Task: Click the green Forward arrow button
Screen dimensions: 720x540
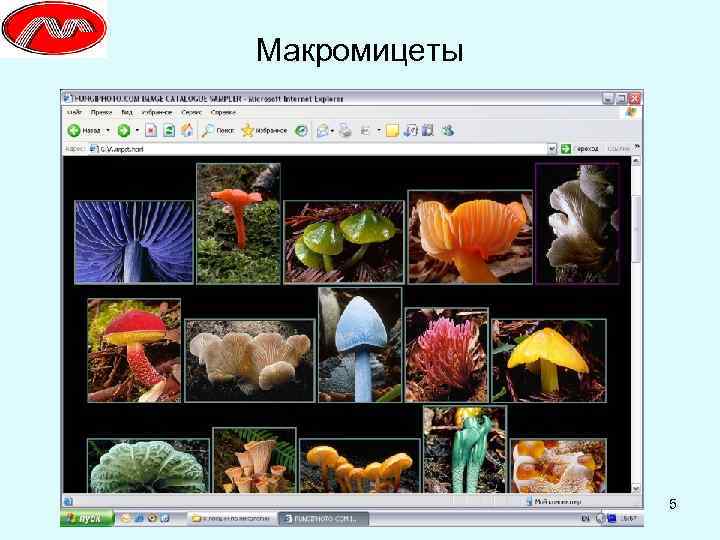Action: point(124,130)
